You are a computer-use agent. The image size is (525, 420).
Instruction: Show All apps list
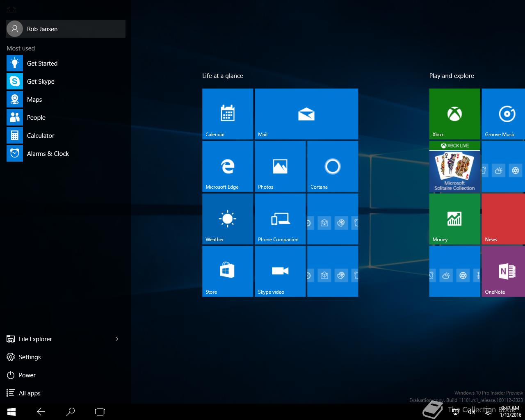click(66, 393)
